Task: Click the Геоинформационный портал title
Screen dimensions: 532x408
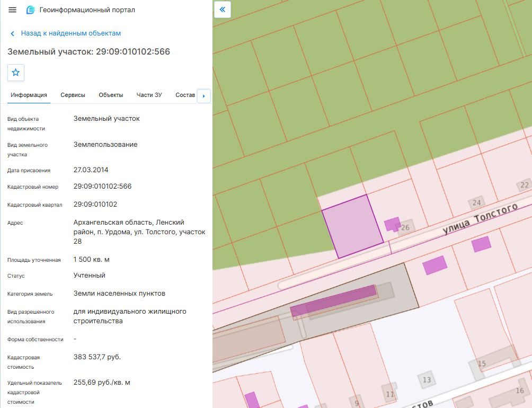Action: click(x=87, y=10)
